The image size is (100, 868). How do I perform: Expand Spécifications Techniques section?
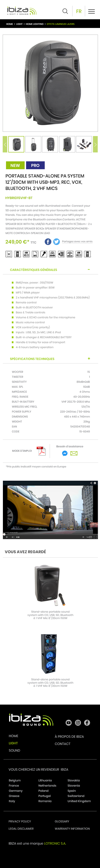(89, 359)
